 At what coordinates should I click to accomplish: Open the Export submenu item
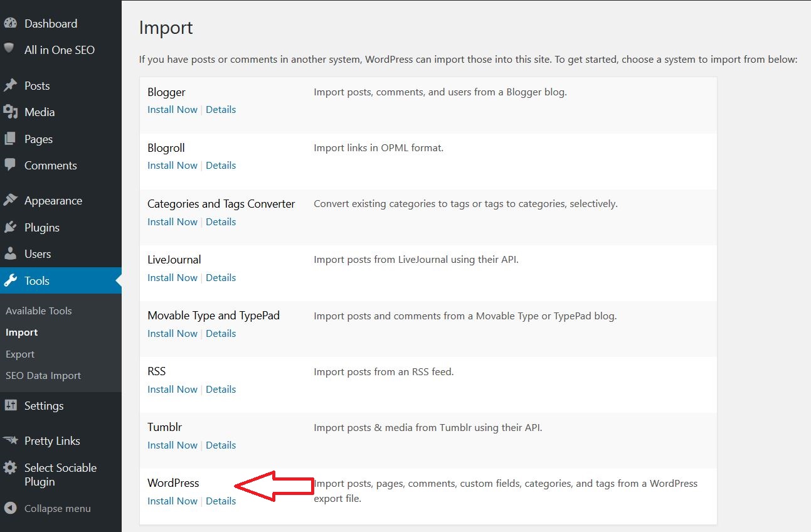tap(20, 354)
